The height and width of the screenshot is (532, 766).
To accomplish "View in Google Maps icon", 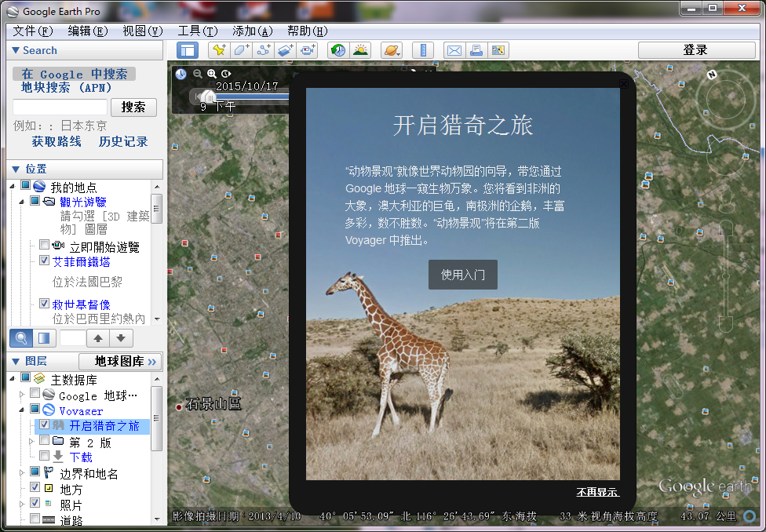I will (x=498, y=50).
